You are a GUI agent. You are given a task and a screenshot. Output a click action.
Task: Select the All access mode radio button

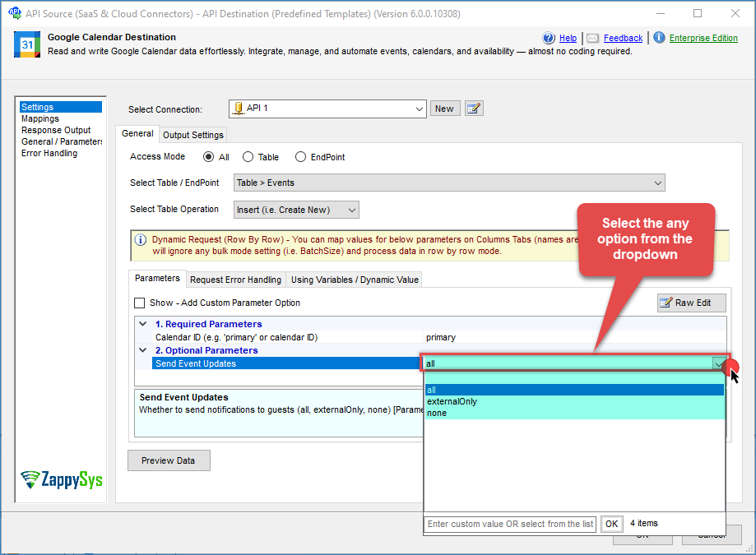tap(208, 157)
